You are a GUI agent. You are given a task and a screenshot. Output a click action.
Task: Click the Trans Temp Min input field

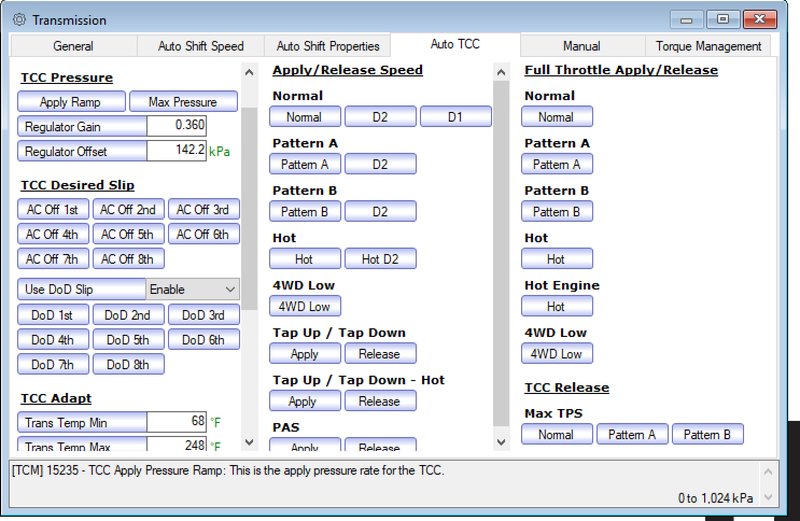tap(176, 422)
